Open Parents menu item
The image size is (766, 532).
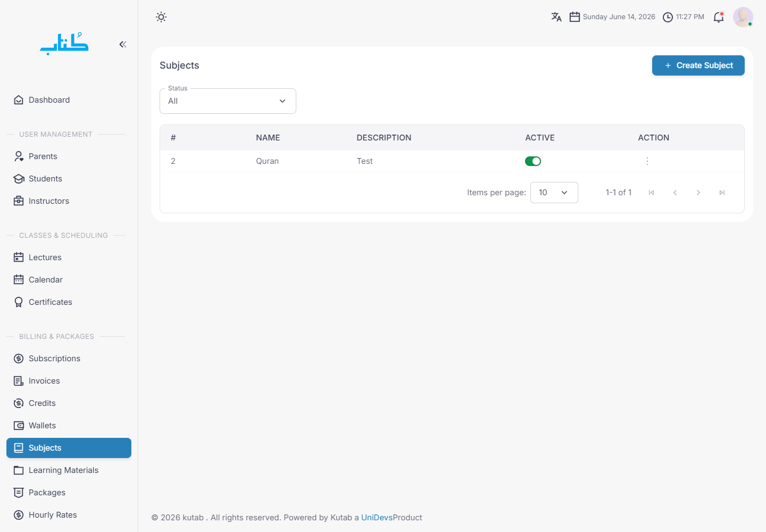coord(69,156)
